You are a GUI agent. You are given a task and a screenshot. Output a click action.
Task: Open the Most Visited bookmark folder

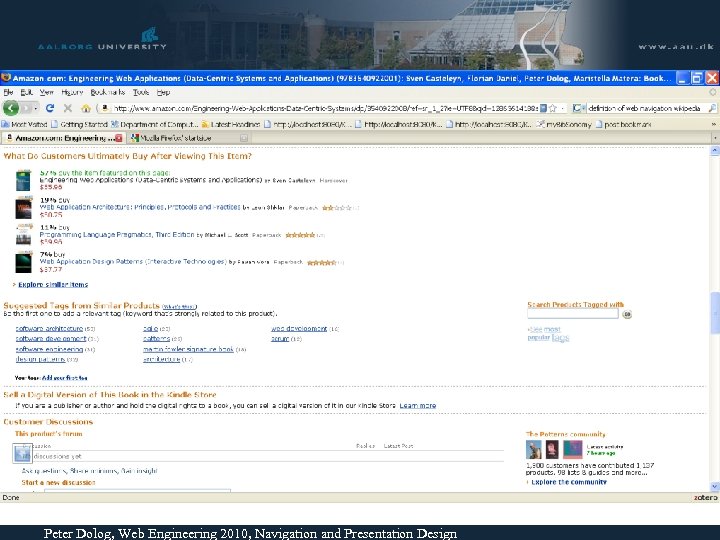(25, 124)
